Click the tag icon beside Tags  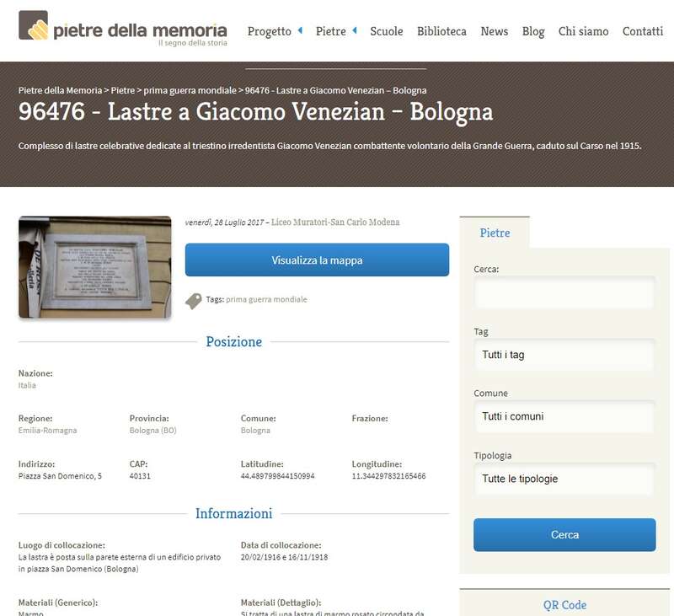[194, 300]
